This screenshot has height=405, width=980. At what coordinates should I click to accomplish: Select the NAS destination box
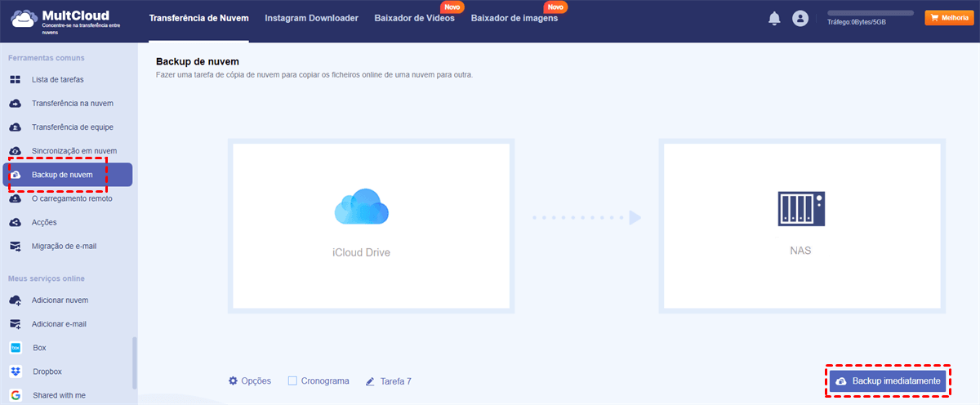802,226
